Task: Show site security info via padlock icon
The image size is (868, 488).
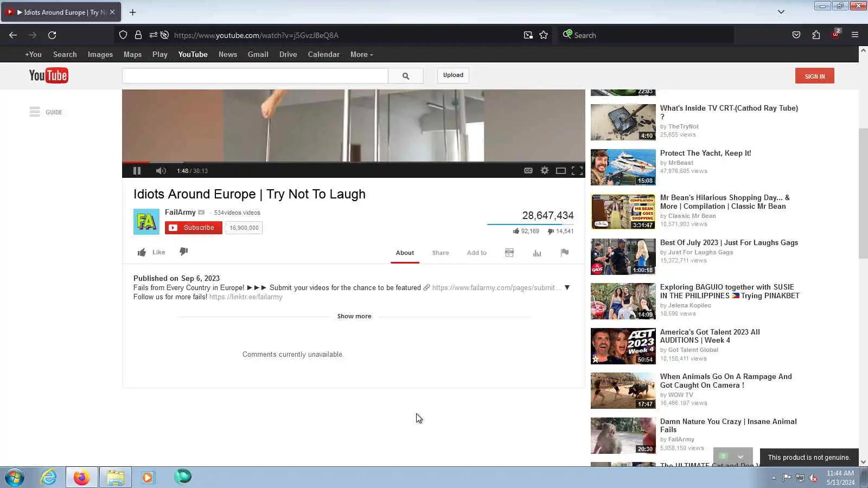Action: click(138, 35)
